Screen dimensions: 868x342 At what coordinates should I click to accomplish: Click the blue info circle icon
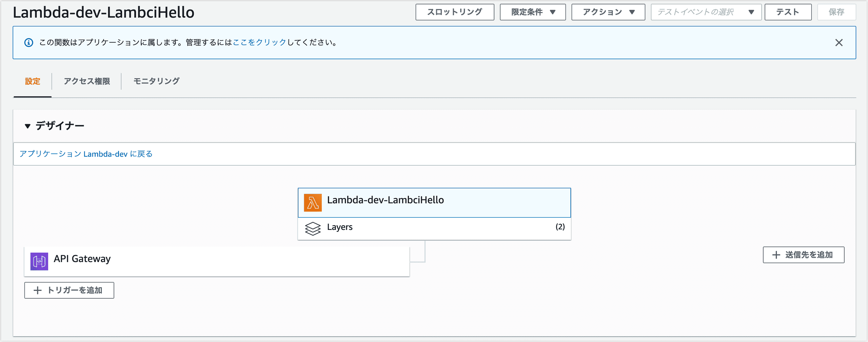click(29, 43)
